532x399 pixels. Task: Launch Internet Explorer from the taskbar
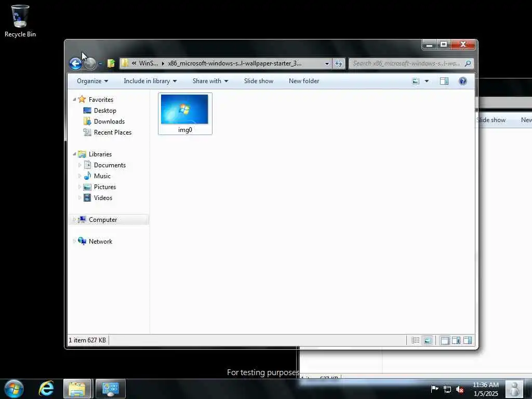46,389
